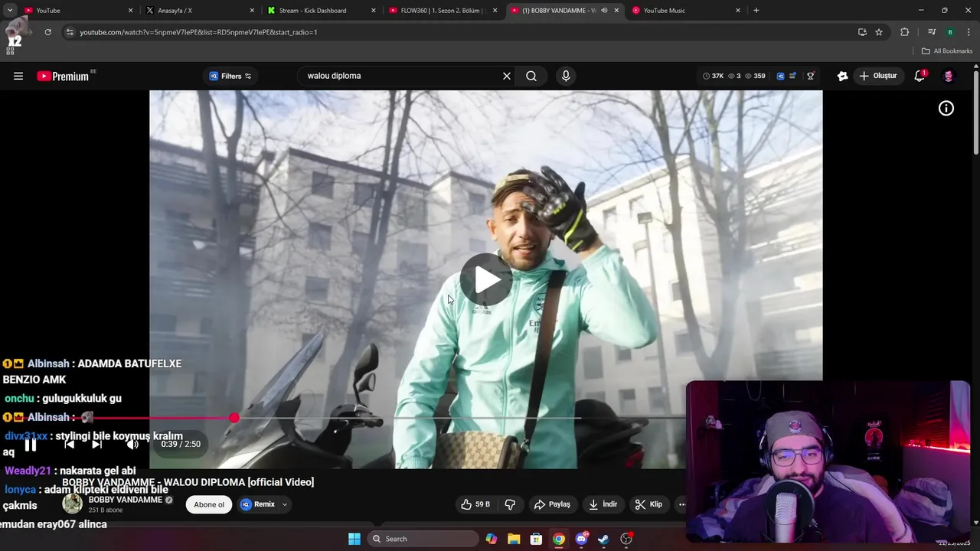Mute the BOBBY VANDAMME tab audio icon
This screenshot has height=551, width=980.
tap(604, 11)
